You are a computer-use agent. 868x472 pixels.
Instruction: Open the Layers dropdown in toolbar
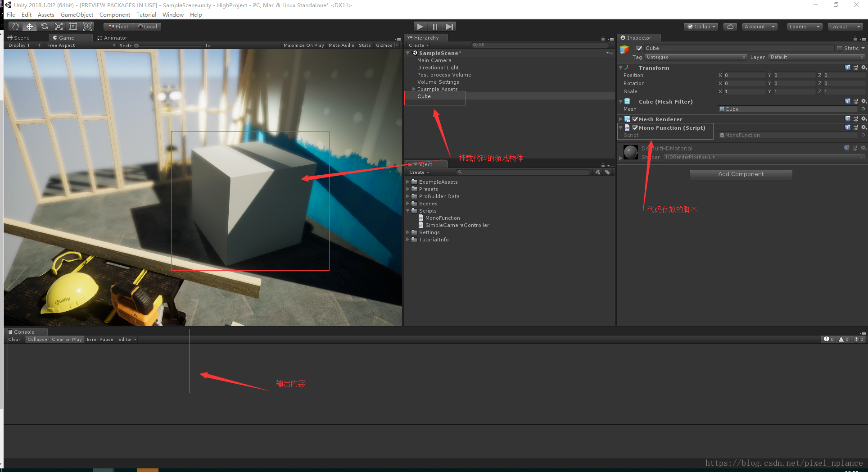point(805,27)
